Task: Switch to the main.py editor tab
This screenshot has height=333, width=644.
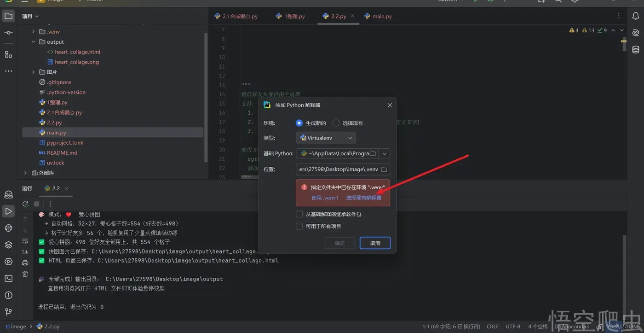Action: pyautogui.click(x=378, y=16)
